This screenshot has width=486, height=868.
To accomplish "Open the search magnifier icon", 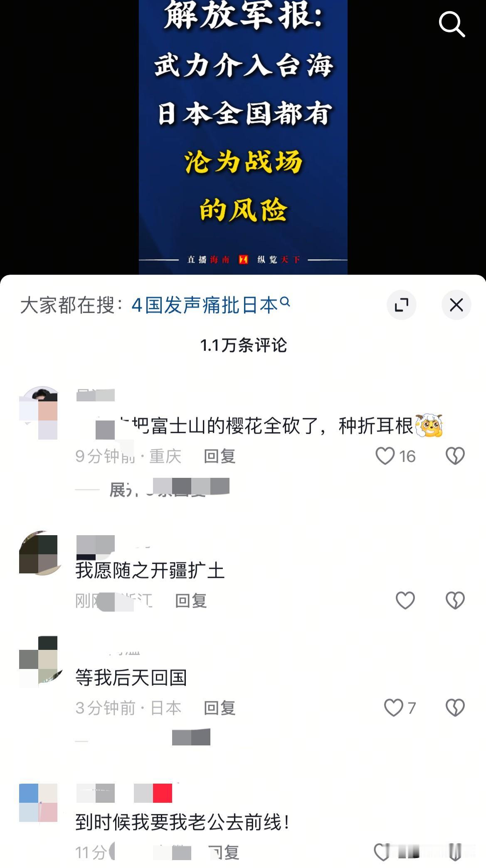I will click(x=452, y=24).
